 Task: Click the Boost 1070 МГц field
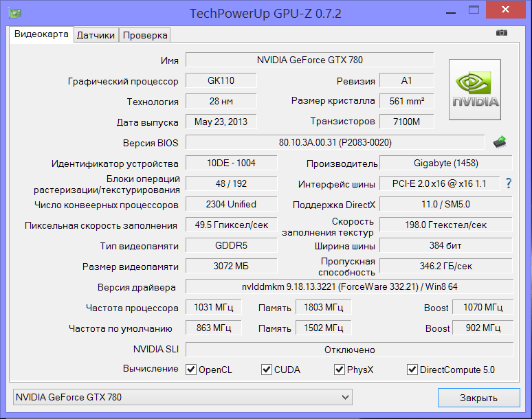click(483, 308)
